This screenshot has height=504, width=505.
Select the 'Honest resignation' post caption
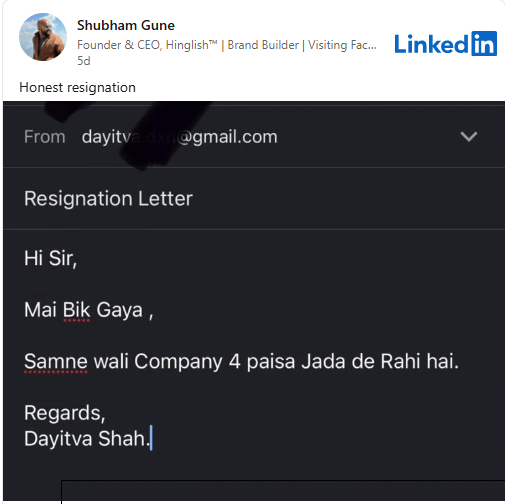pos(77,87)
